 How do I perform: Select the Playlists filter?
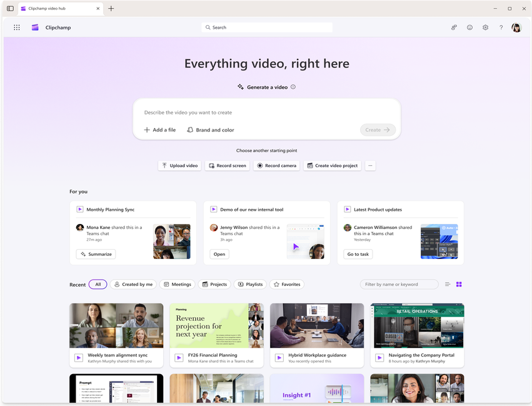[251, 284]
